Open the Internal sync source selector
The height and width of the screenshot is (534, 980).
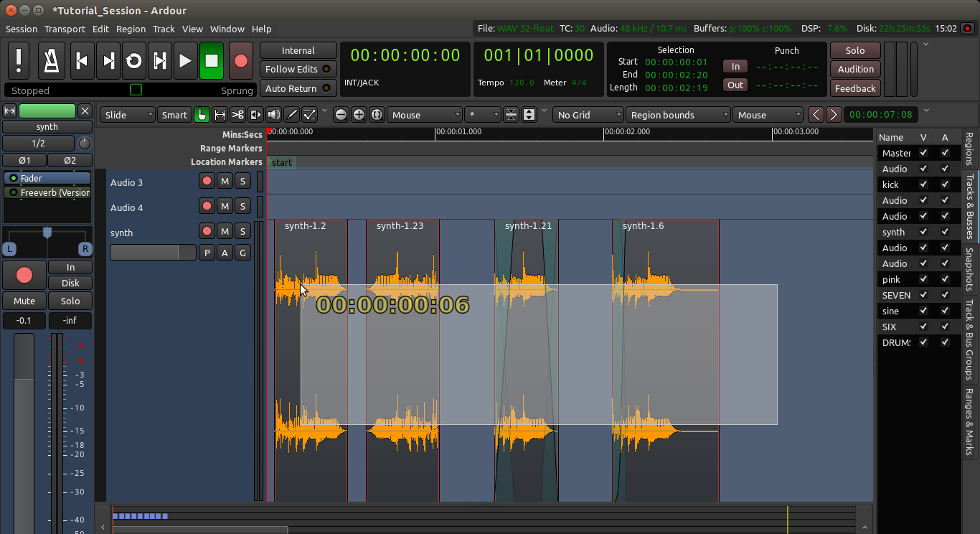(x=298, y=50)
